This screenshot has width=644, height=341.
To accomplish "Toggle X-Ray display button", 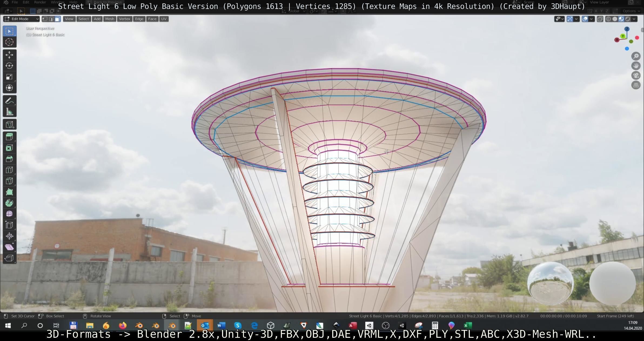I will click(600, 19).
